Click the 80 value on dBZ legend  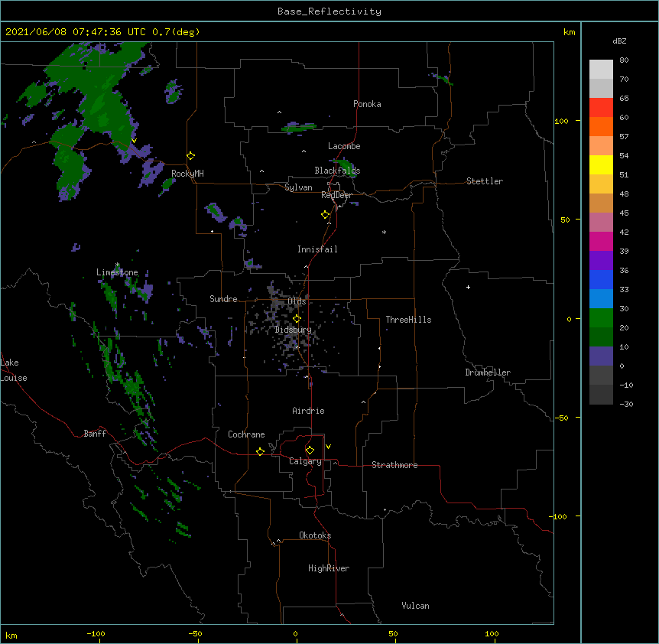624,60
